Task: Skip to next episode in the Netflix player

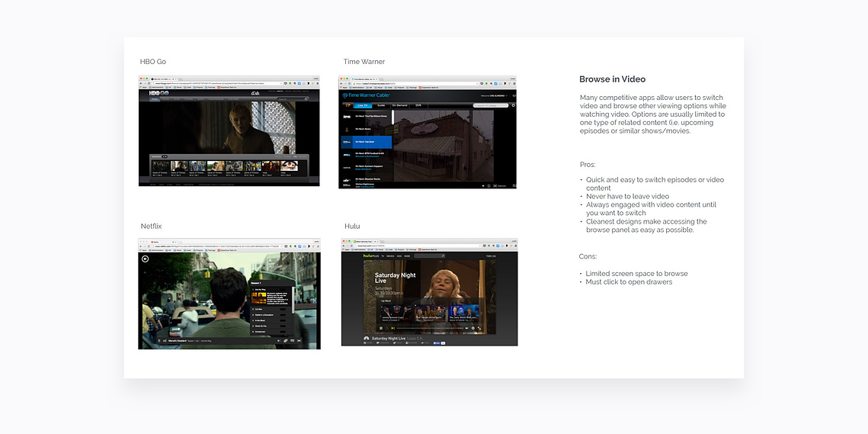Action: pos(278,341)
